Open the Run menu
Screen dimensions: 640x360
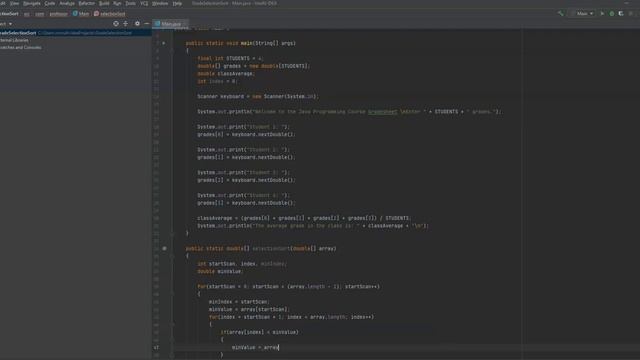(x=117, y=3)
